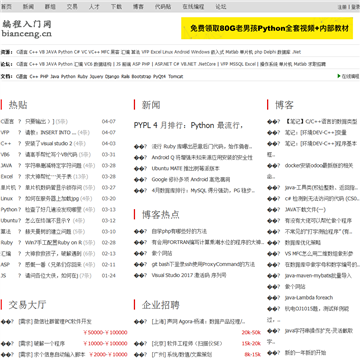This screenshot has height=360, width=360.
Task: Open the Ruby backdoor code news item
Action: click(202, 146)
